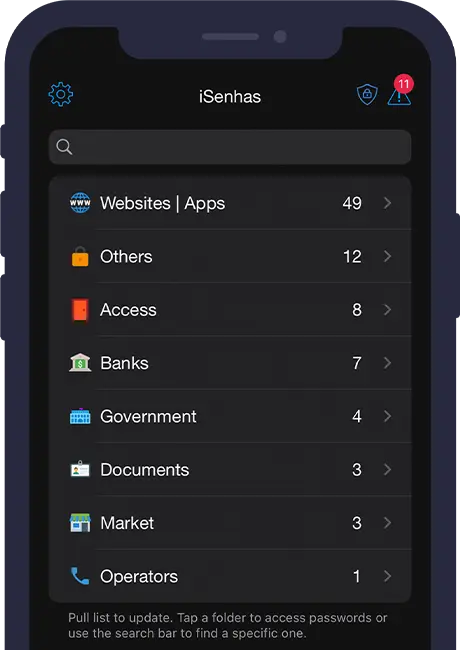
Task: Expand Websites | Apps folder chevron
Action: click(387, 203)
